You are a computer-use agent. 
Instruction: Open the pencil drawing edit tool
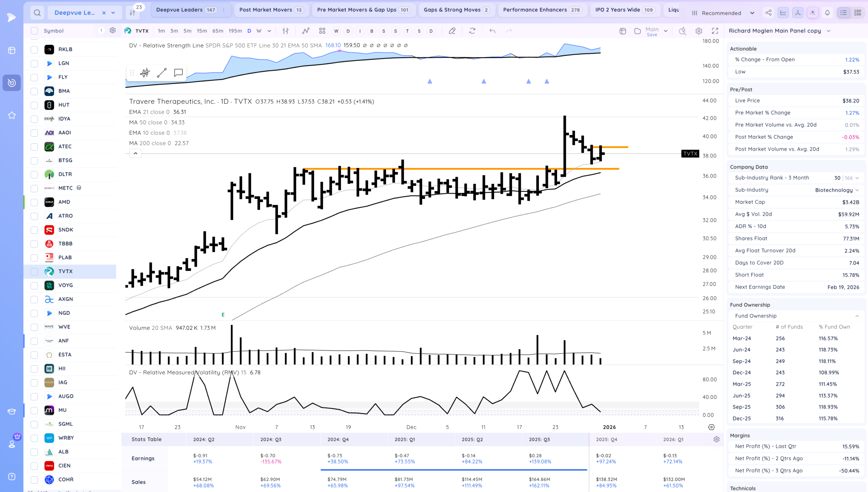[452, 31]
